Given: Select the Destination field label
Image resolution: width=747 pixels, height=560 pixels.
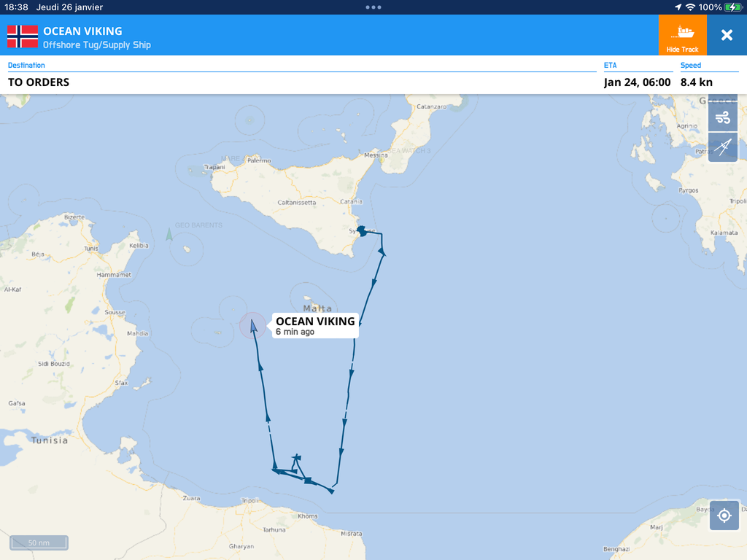Looking at the screenshot, I should (x=26, y=65).
